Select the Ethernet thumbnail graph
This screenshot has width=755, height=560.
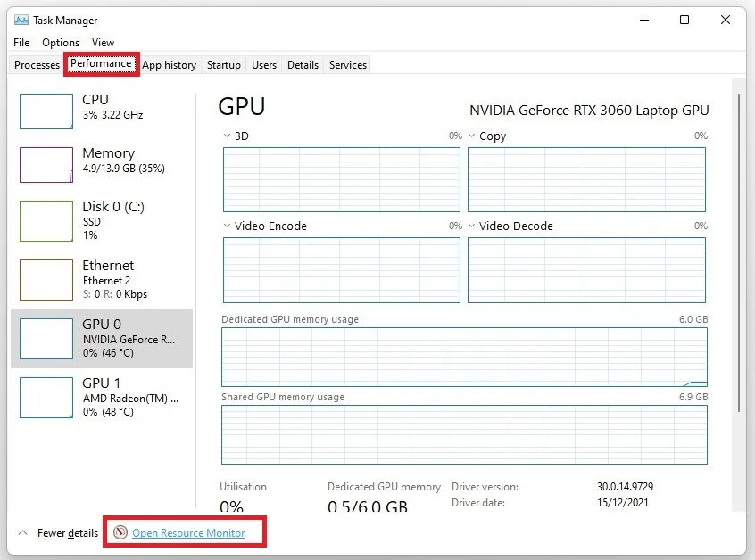tap(46, 279)
